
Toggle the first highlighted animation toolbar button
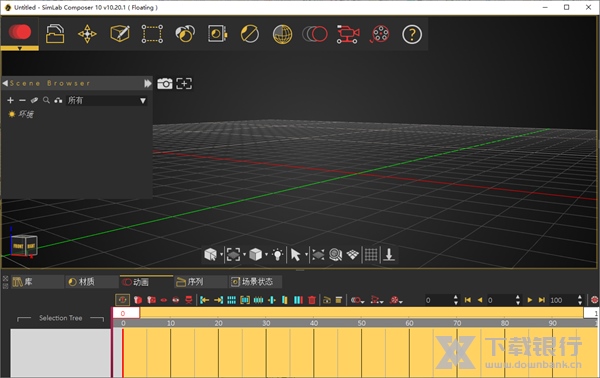point(122,300)
